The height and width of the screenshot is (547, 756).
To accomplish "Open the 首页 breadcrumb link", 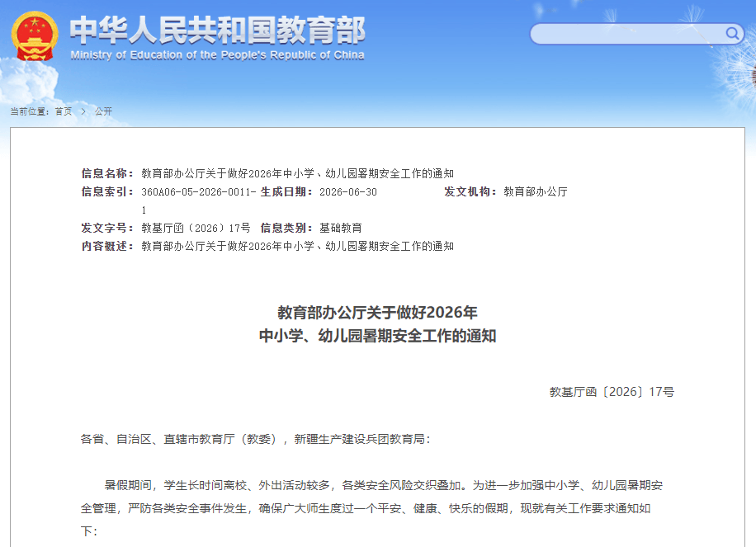I will (x=64, y=111).
